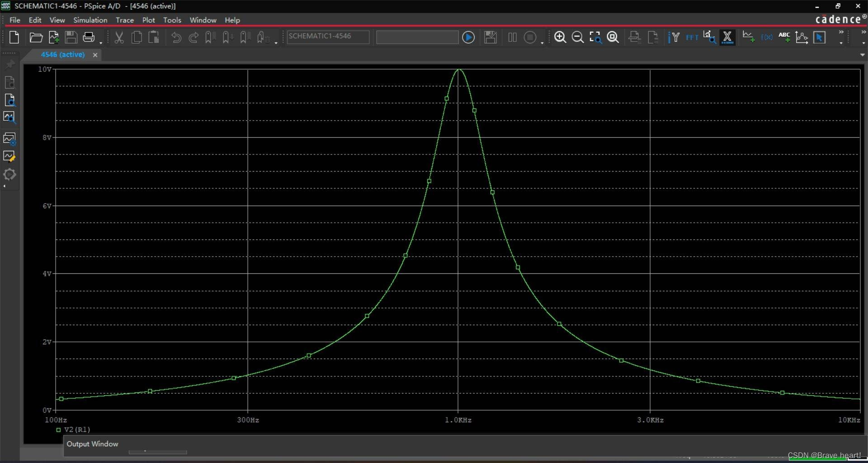The width and height of the screenshot is (868, 463).
Task: Click the Add Trace icon
Action: [749, 37]
